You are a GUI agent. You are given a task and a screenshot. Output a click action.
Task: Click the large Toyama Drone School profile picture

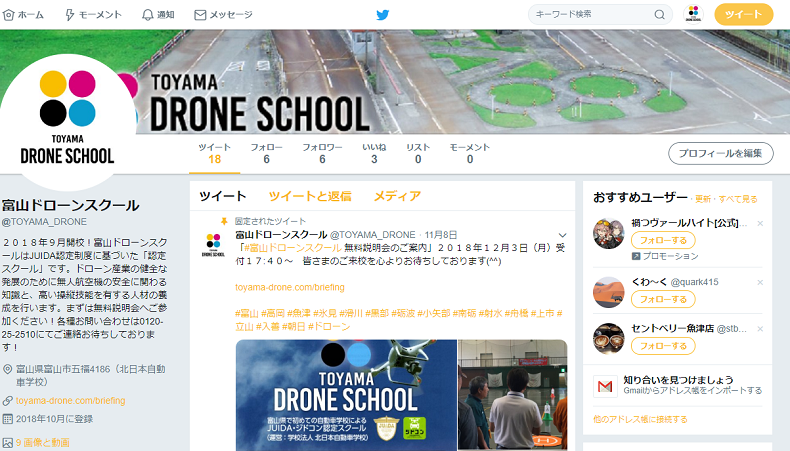[68, 121]
